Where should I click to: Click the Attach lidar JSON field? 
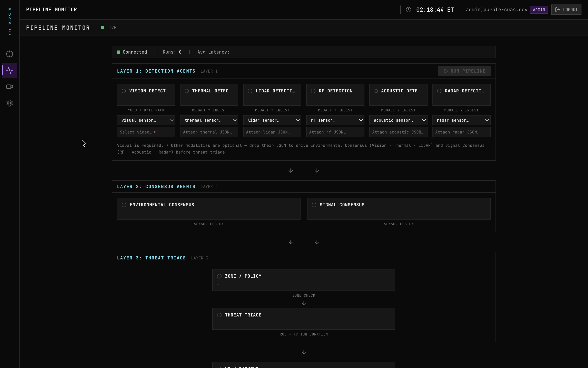(x=272, y=132)
